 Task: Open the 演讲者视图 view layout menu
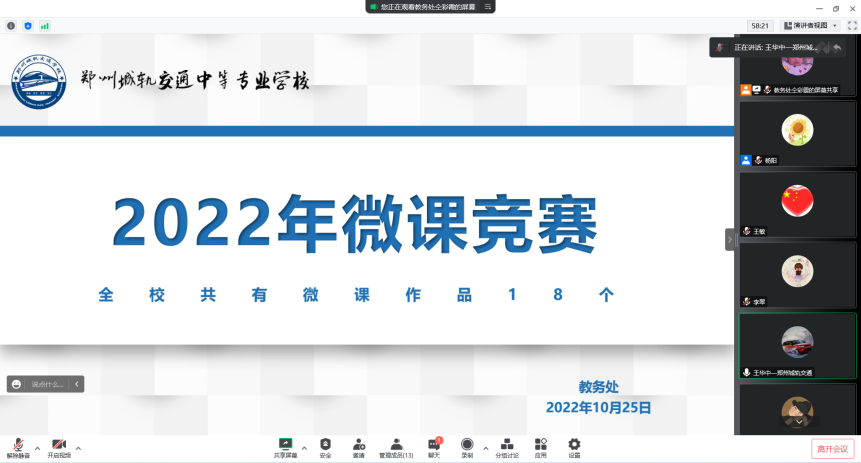808,25
